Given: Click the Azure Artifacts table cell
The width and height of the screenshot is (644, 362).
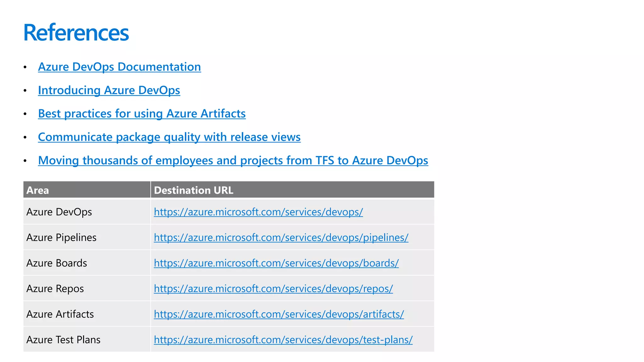Looking at the screenshot, I should pyautogui.click(x=60, y=314).
